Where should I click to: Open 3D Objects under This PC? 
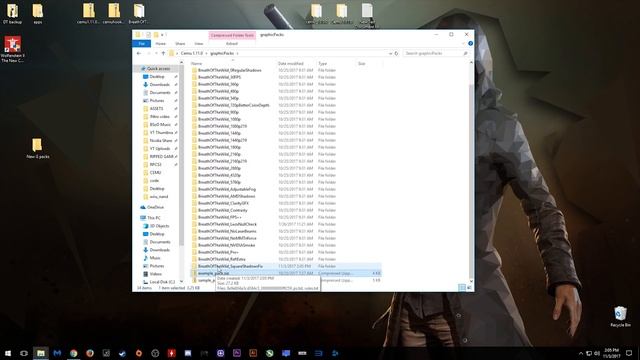pyautogui.click(x=159, y=226)
